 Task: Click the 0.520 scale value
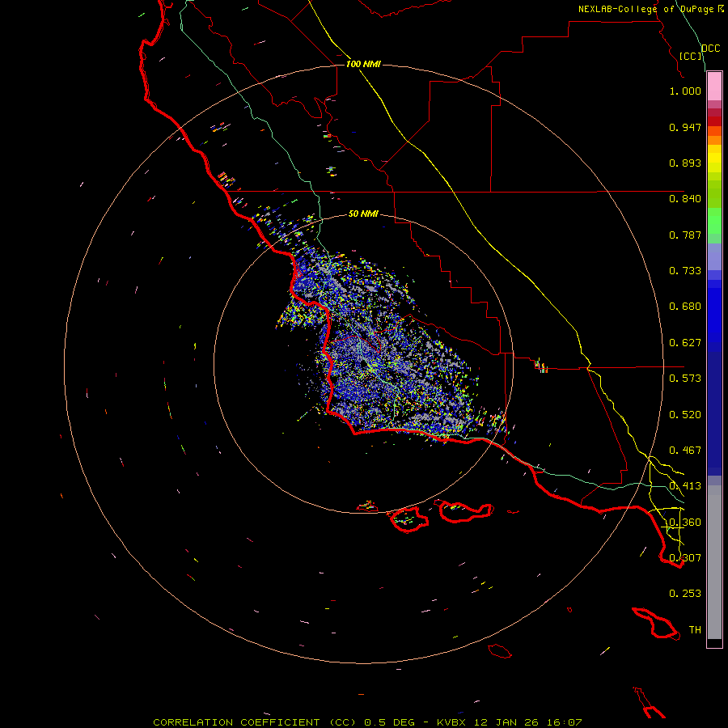tap(685, 415)
